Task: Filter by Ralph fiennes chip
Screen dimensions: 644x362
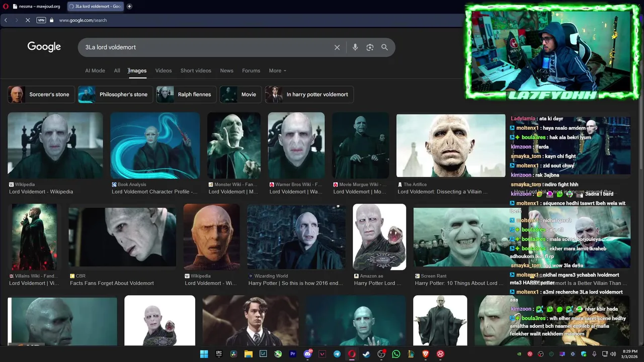Action: 186,95
